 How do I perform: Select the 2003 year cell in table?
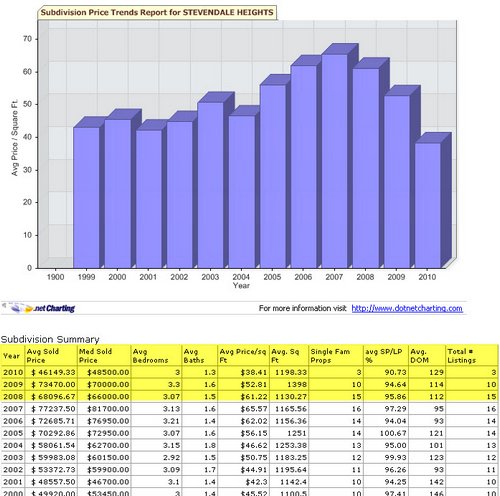click(12, 458)
